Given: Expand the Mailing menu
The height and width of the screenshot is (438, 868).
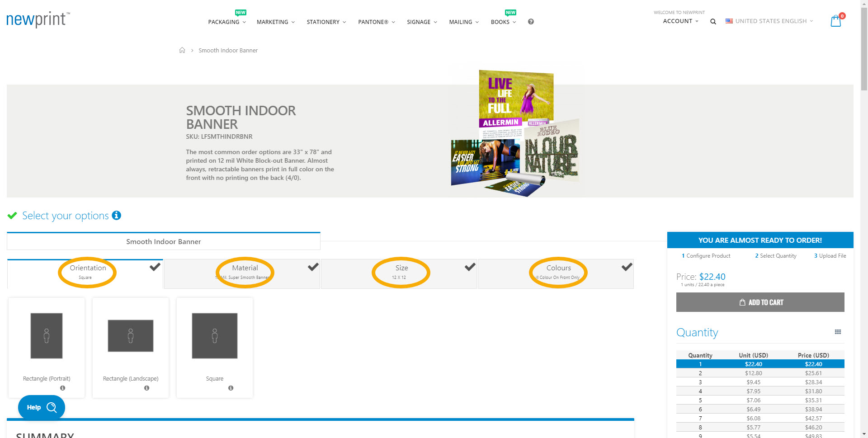Looking at the screenshot, I should click(x=464, y=22).
